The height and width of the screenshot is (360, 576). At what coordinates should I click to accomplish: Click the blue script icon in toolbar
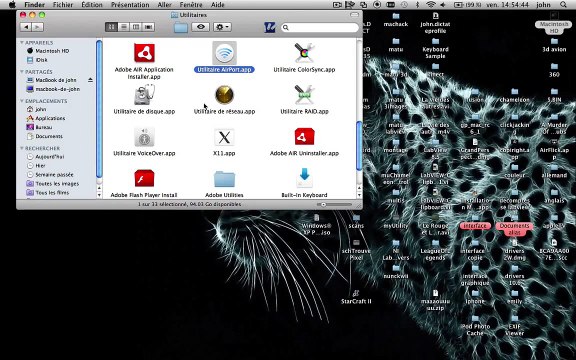click(x=270, y=27)
